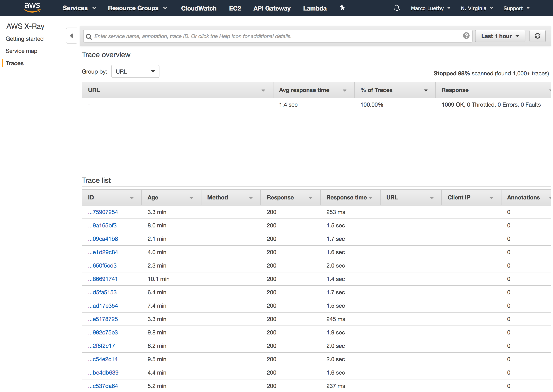This screenshot has width=553, height=392.
Task: Click the search magnifier icon
Action: [89, 36]
